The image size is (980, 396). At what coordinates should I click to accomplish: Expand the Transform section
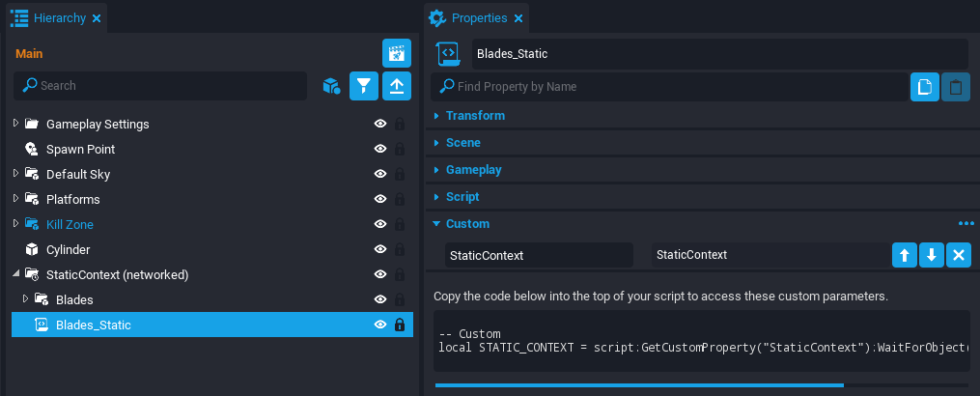pos(475,116)
